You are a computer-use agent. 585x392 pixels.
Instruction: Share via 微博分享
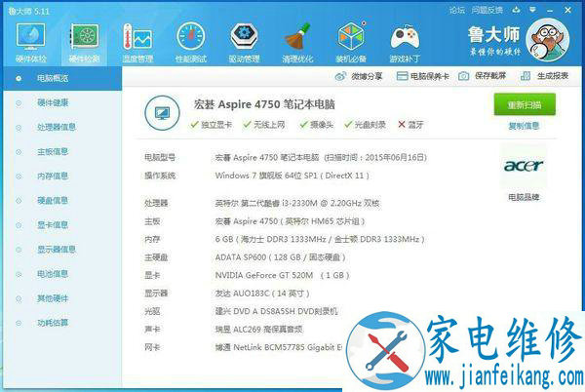[x=359, y=76]
